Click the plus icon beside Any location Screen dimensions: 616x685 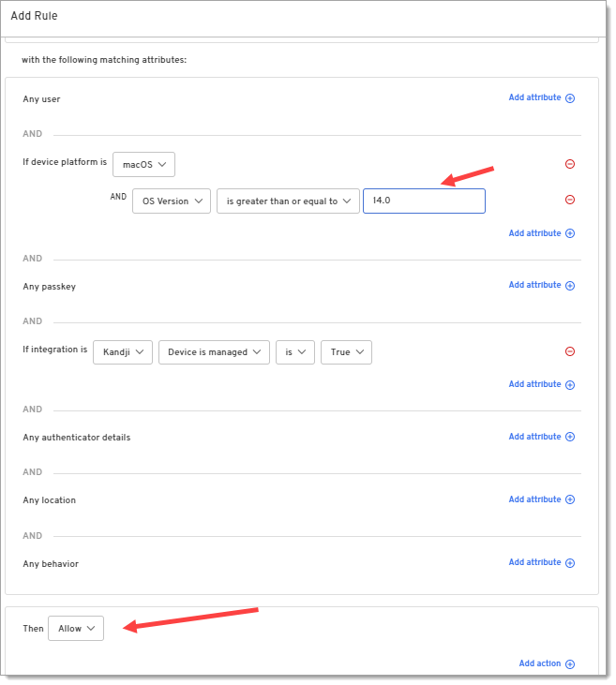point(570,499)
